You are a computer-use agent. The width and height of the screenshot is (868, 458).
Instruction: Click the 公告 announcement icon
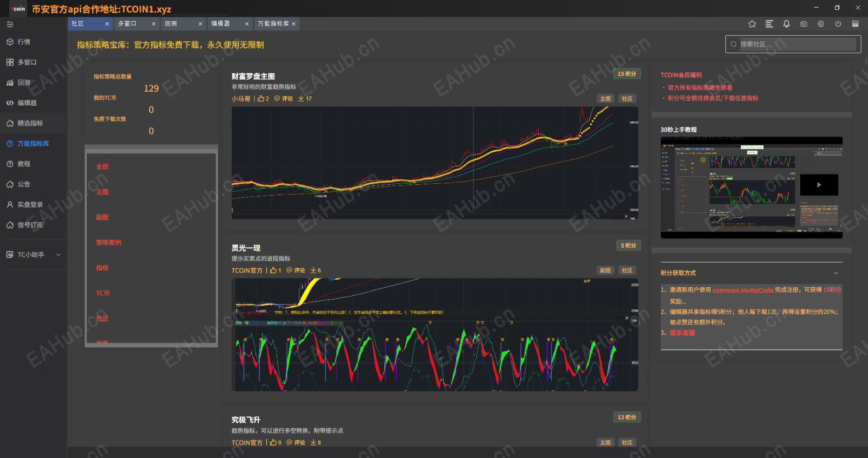(10, 184)
